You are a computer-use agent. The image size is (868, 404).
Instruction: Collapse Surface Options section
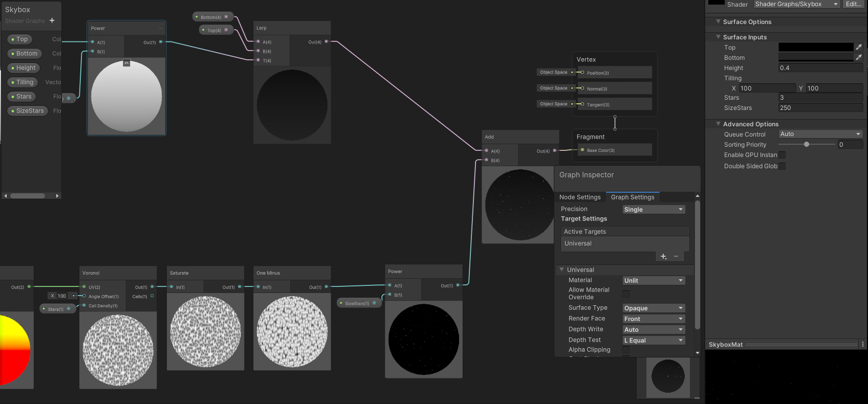[718, 21]
